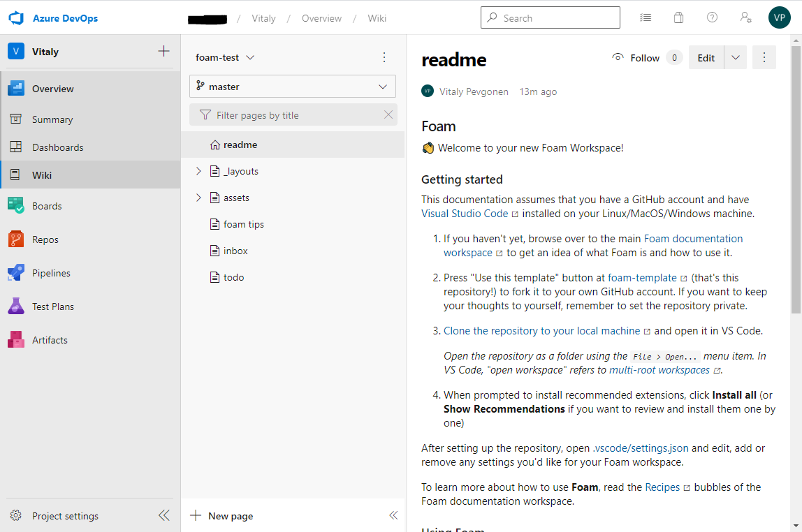The height and width of the screenshot is (532, 802).
Task: Open the Artifacts section
Action: click(50, 339)
